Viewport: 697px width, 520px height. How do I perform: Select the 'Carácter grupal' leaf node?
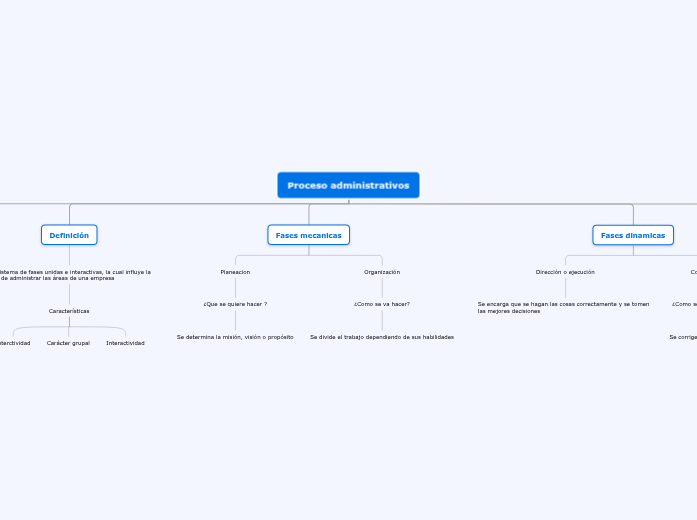point(68,343)
